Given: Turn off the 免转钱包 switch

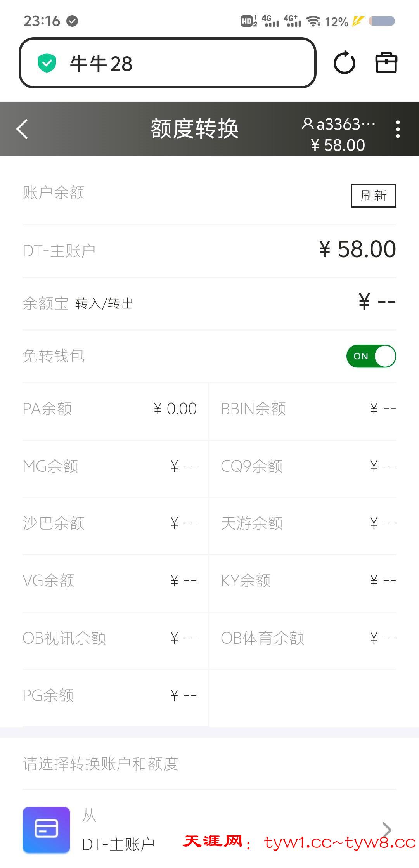Looking at the screenshot, I should tap(371, 356).
